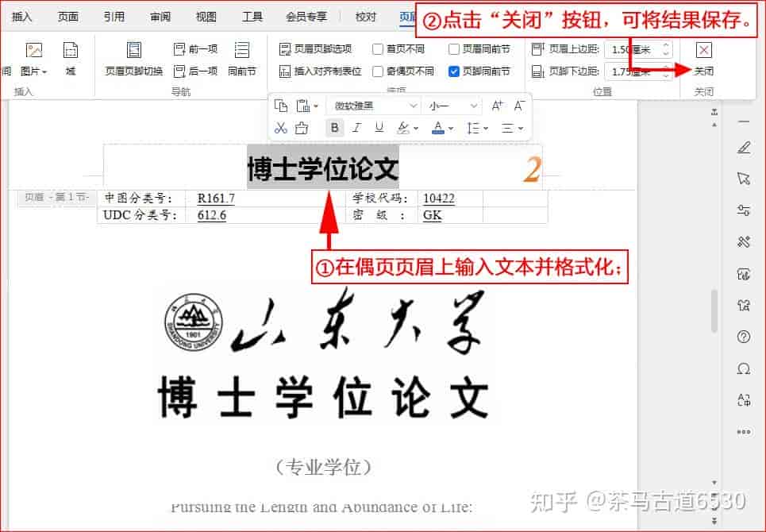Click the 关闭 button to exit header editing
Viewport: 766px width, 532px height.
pyautogui.click(x=703, y=59)
